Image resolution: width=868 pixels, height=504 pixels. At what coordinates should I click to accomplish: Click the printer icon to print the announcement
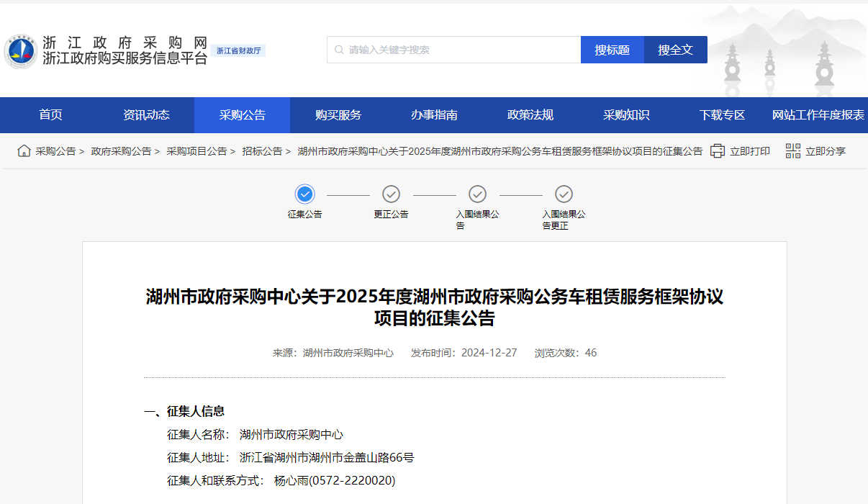pos(717,151)
